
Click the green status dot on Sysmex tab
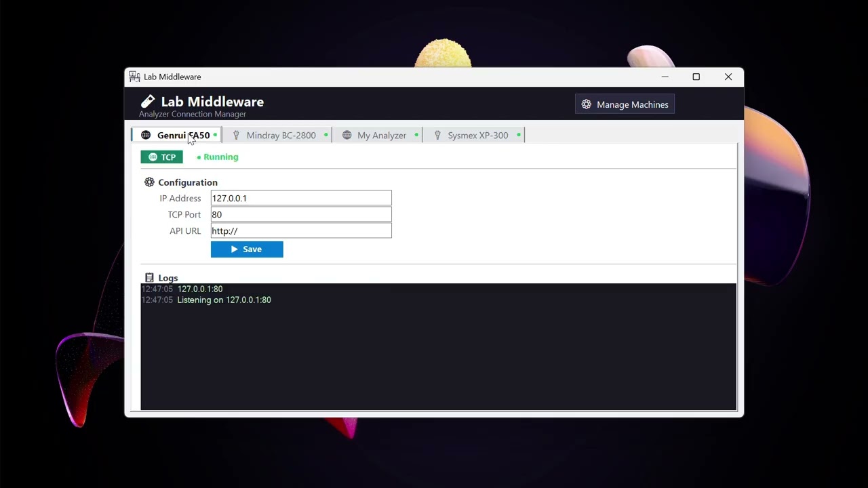coord(519,136)
